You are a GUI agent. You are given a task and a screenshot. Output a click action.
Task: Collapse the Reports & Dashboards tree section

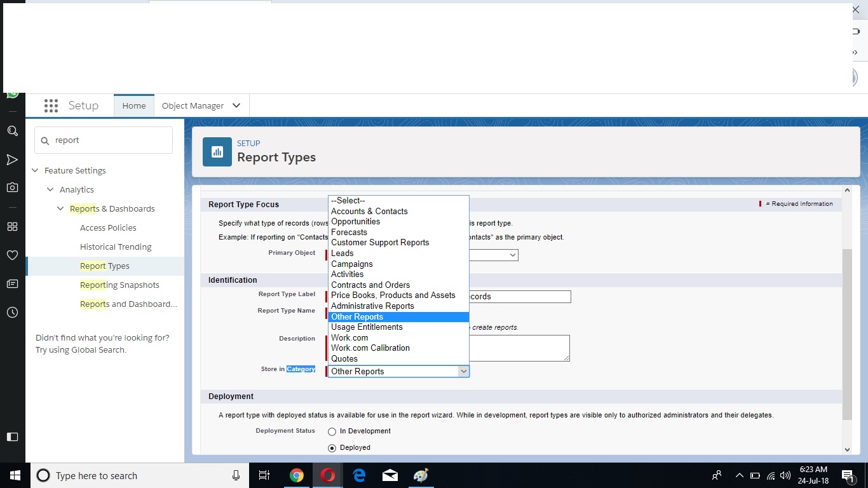click(x=61, y=208)
